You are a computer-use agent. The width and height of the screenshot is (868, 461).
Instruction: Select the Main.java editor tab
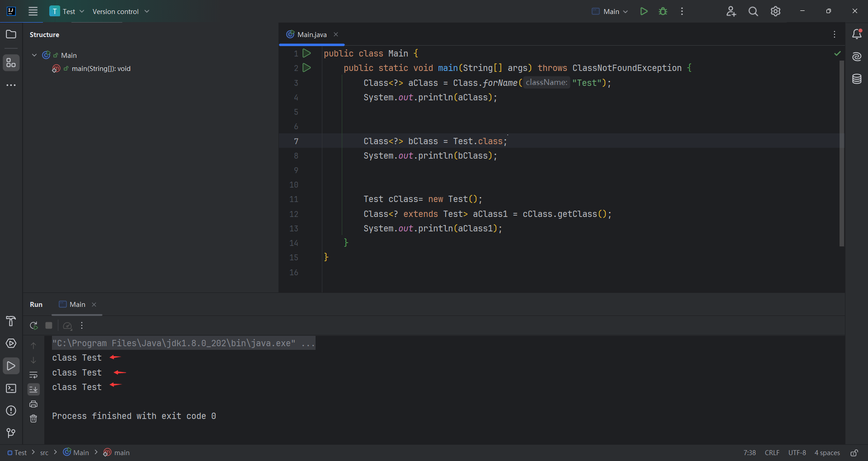311,34
